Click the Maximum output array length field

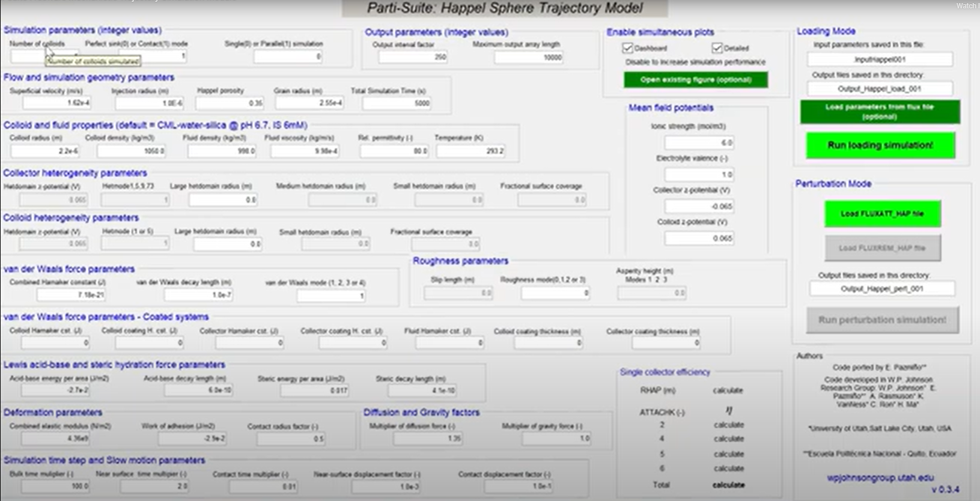[529, 58]
